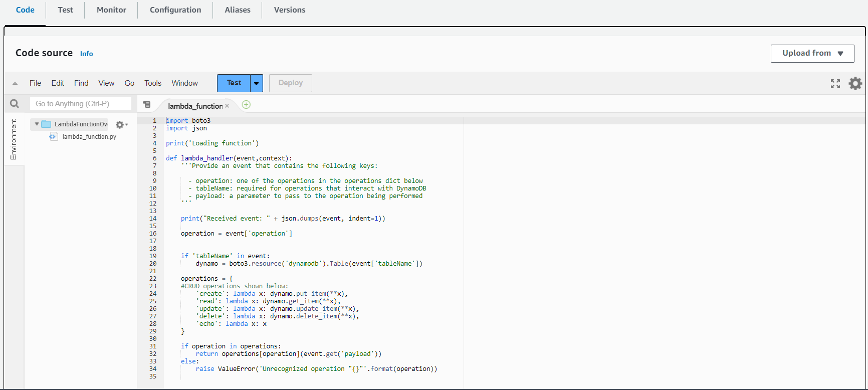Click the 'create' put_item lambda line
This screenshot has height=390, width=868.
pos(272,294)
